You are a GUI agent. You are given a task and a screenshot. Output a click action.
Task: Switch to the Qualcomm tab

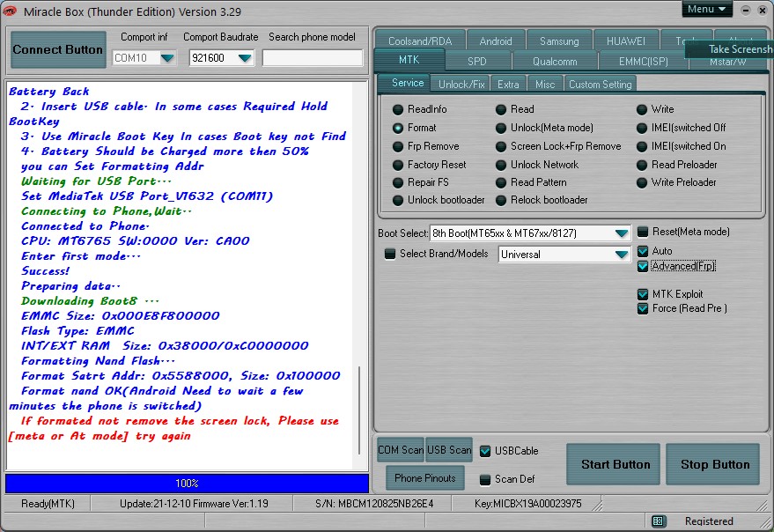click(555, 61)
